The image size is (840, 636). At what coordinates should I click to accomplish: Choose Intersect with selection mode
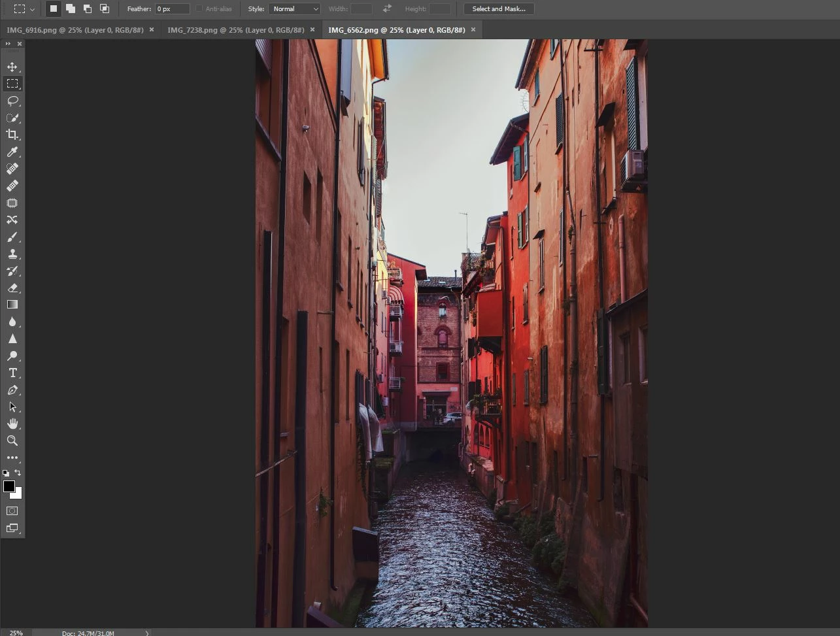(x=105, y=8)
